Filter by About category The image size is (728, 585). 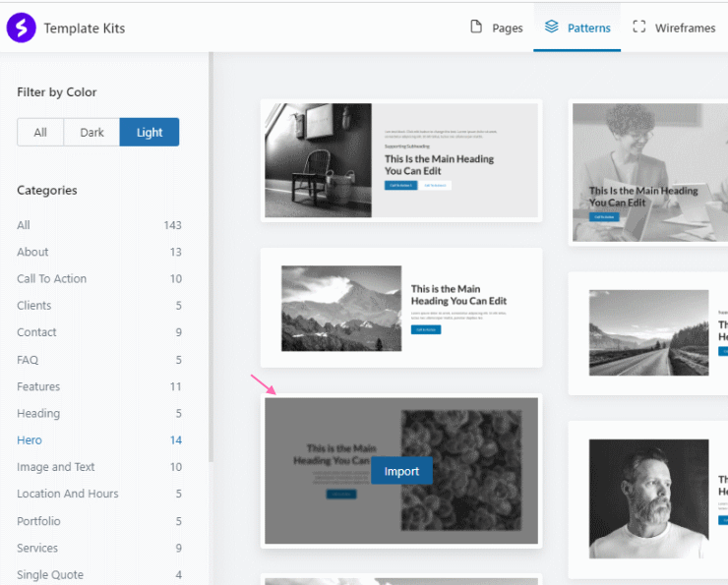(x=99, y=252)
